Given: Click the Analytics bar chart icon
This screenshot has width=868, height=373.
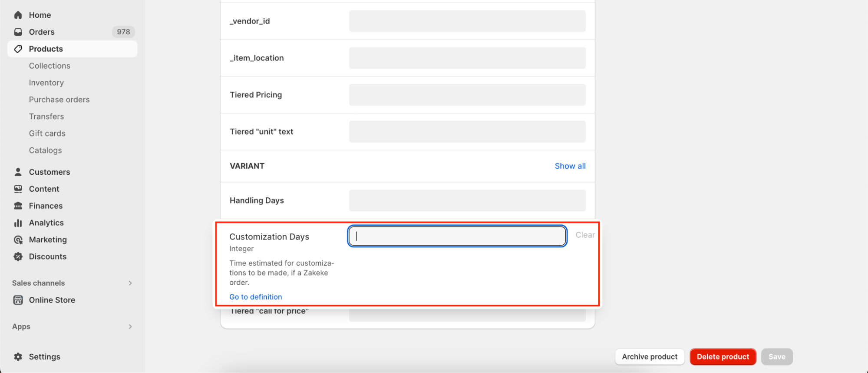Looking at the screenshot, I should pos(18,223).
